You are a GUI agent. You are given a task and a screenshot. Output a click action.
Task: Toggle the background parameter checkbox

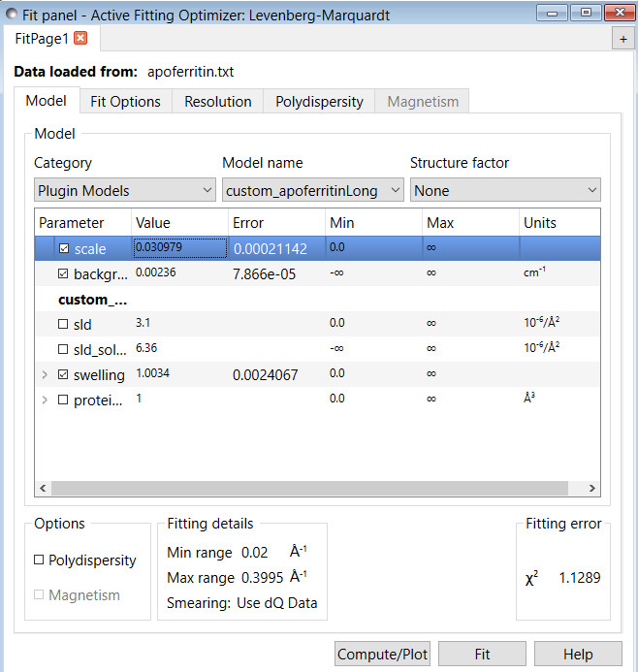[64, 274]
